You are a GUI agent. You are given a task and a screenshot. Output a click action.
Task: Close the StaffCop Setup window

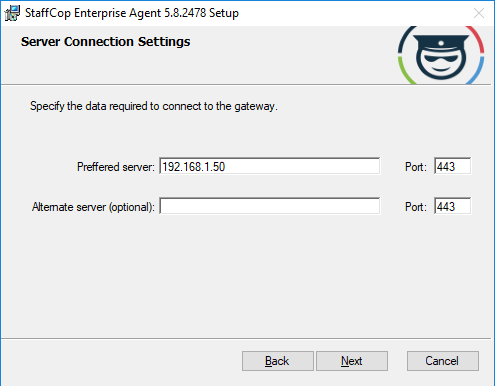click(x=479, y=13)
